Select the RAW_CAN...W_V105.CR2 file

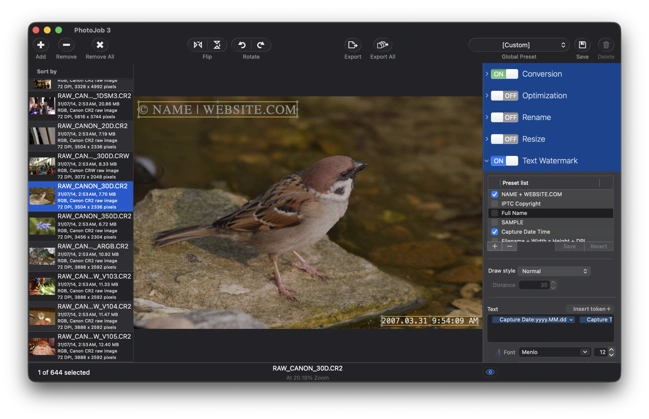[x=81, y=347]
